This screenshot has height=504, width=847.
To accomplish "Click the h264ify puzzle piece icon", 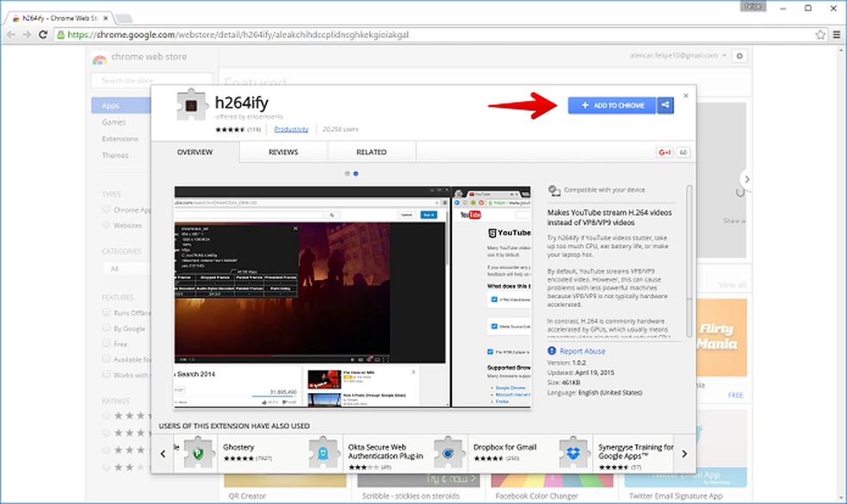I will [x=191, y=105].
